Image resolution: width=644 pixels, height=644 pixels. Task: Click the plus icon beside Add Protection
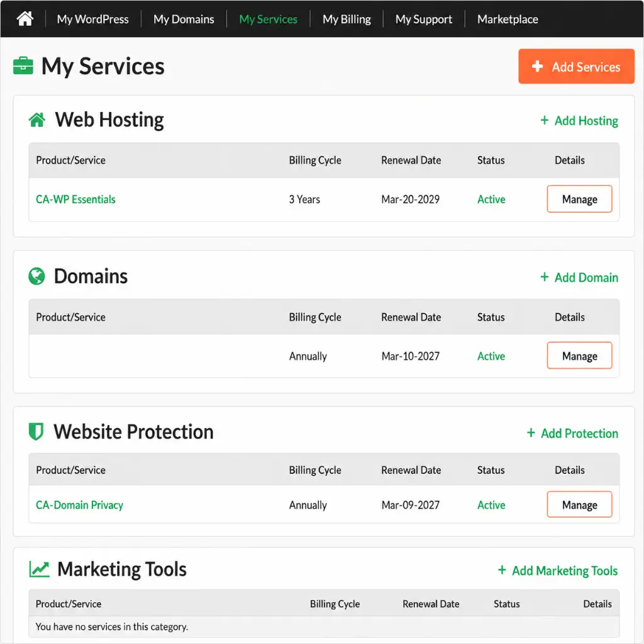pos(531,433)
